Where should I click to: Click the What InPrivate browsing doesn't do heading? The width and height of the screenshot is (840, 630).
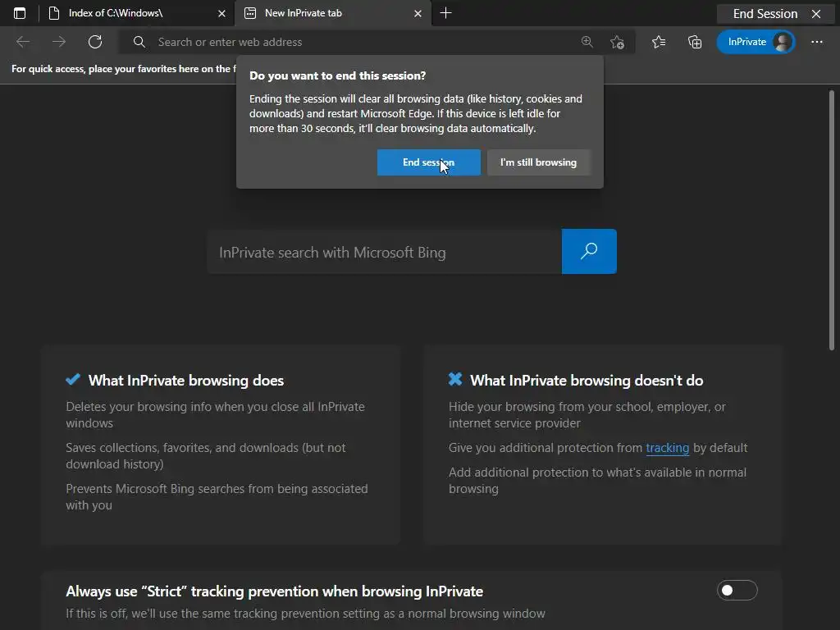coord(587,381)
